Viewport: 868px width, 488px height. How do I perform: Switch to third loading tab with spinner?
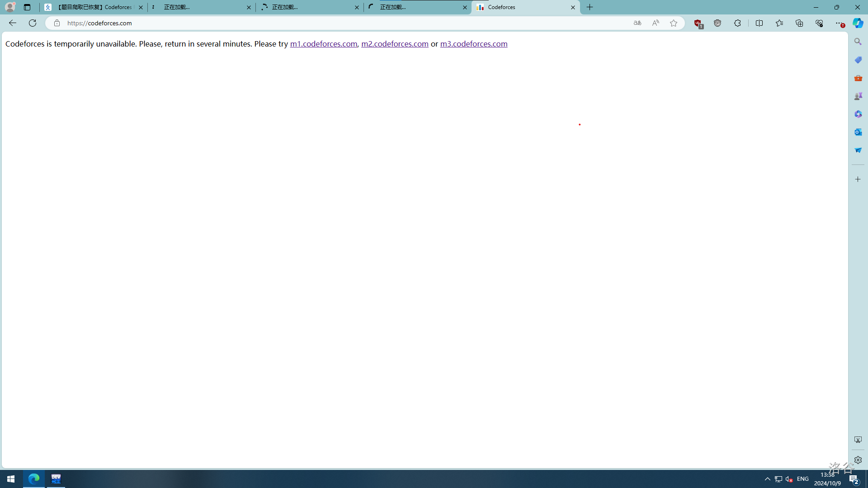(x=310, y=7)
